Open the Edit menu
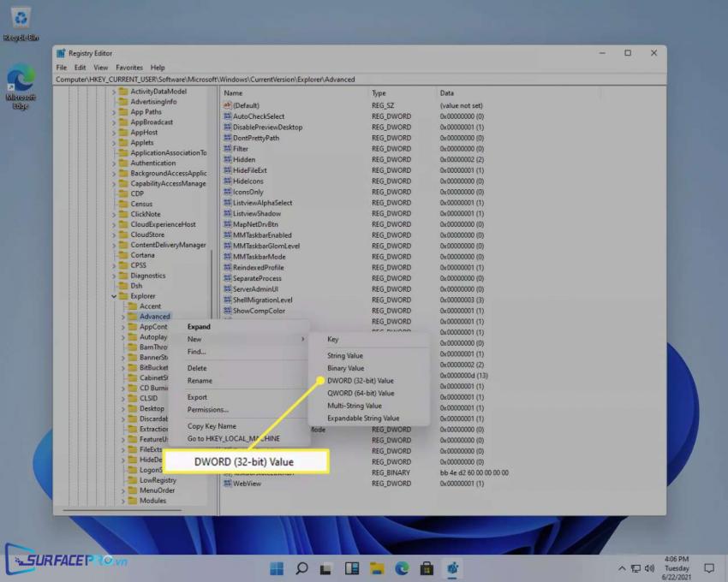Image resolution: width=728 pixels, height=582 pixels. 80,68
